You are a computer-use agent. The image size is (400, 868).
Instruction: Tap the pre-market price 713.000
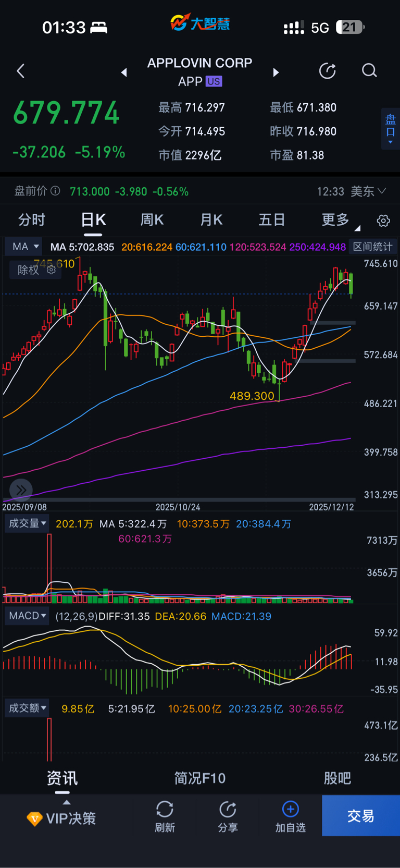point(90,191)
